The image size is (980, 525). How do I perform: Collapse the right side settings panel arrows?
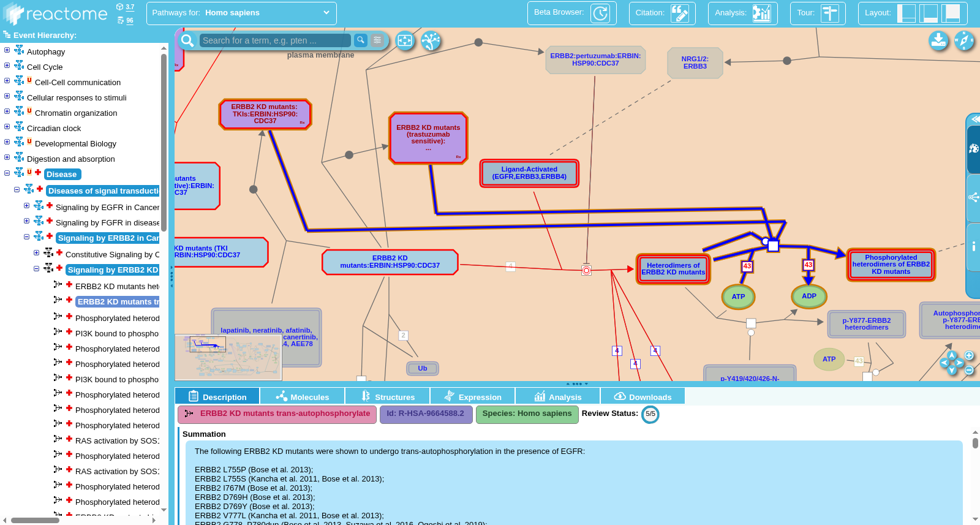pyautogui.click(x=975, y=119)
